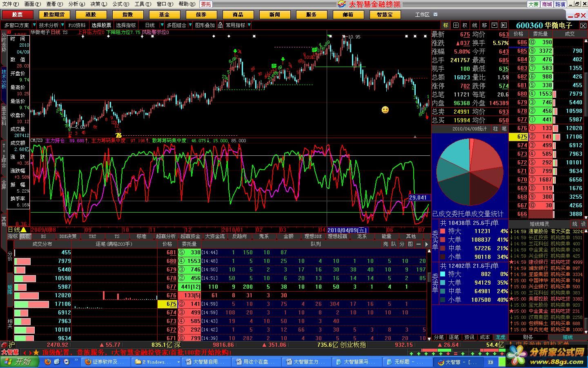Open the 公式(U) menu
This screenshot has width=588, height=368.
pyautogui.click(x=120, y=4)
